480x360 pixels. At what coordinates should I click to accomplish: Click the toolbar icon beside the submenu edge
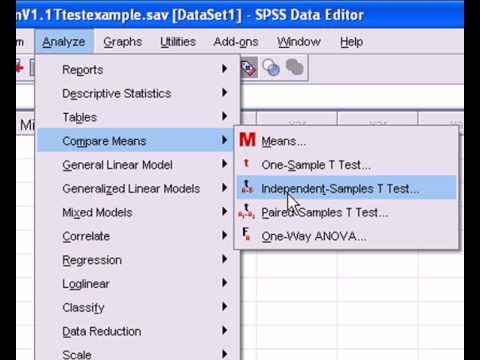(x=249, y=68)
